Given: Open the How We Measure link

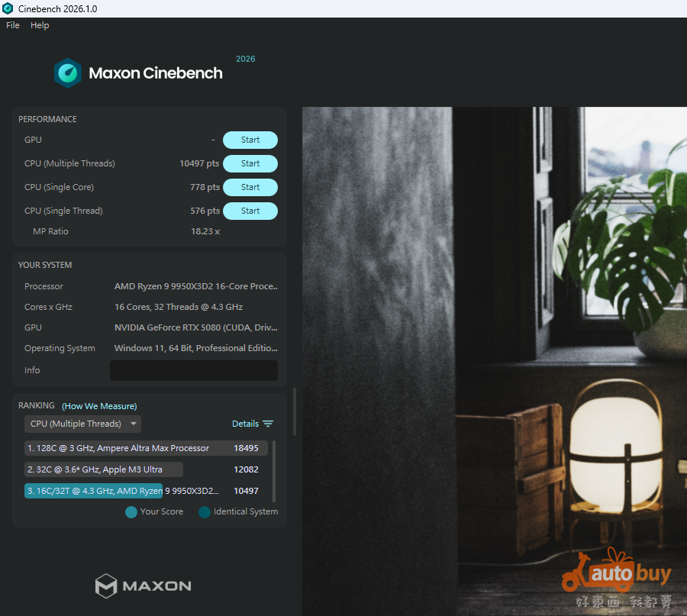Looking at the screenshot, I should [x=99, y=406].
